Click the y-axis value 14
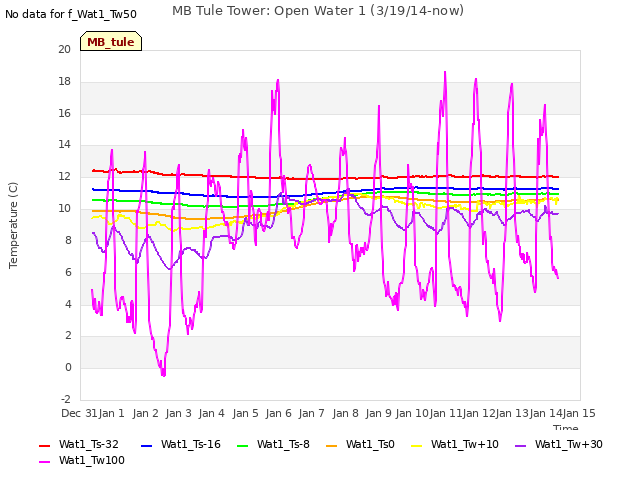This screenshot has height=480, width=640. pyautogui.click(x=64, y=144)
